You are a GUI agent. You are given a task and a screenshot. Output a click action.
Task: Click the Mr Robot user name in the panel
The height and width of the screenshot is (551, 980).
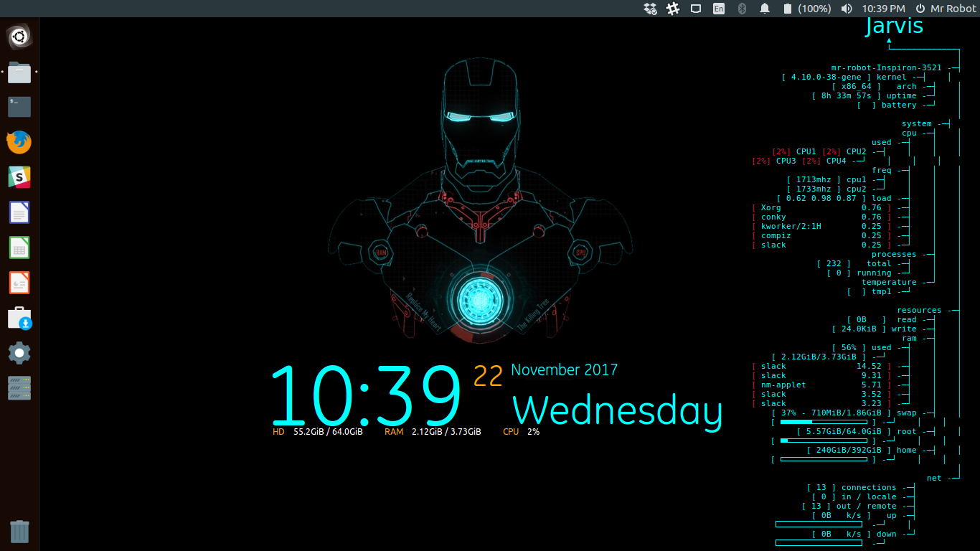(953, 9)
